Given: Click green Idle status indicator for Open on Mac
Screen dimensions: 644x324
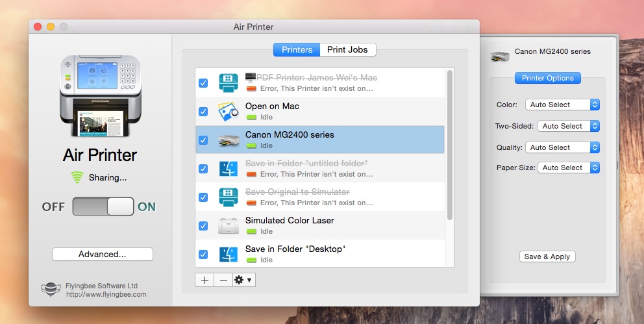Looking at the screenshot, I should pos(251,118).
